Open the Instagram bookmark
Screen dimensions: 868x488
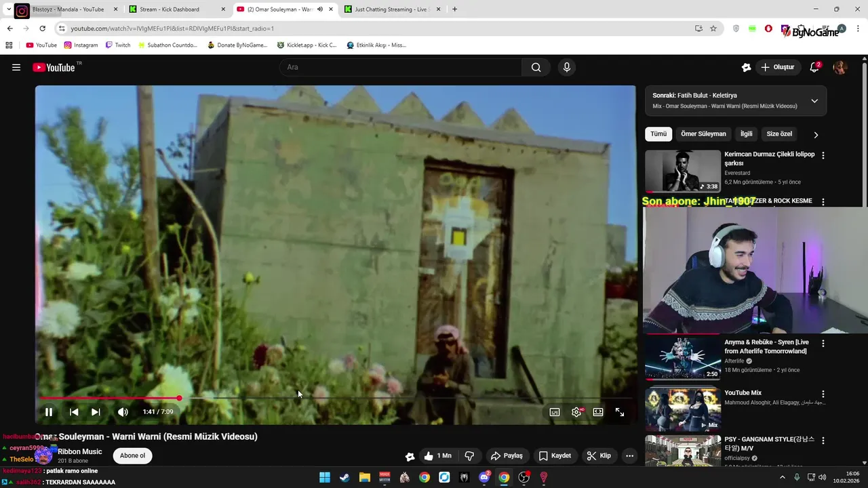tap(81, 45)
